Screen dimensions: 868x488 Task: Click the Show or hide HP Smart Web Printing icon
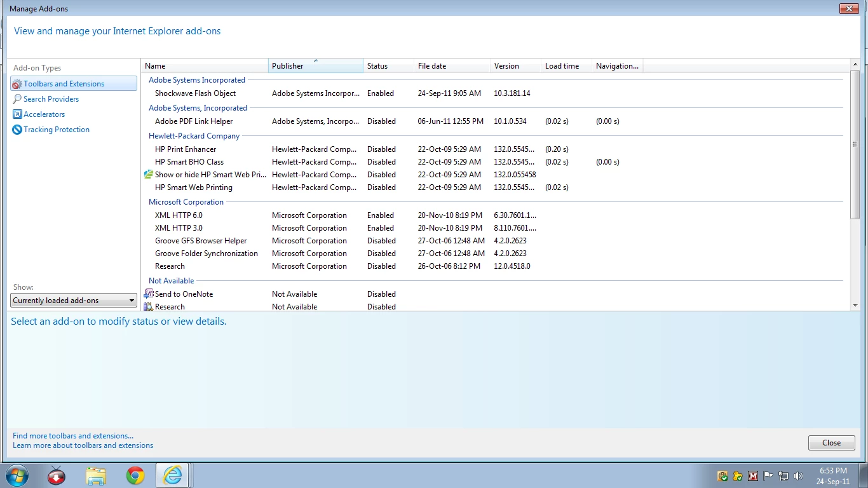[x=149, y=174]
